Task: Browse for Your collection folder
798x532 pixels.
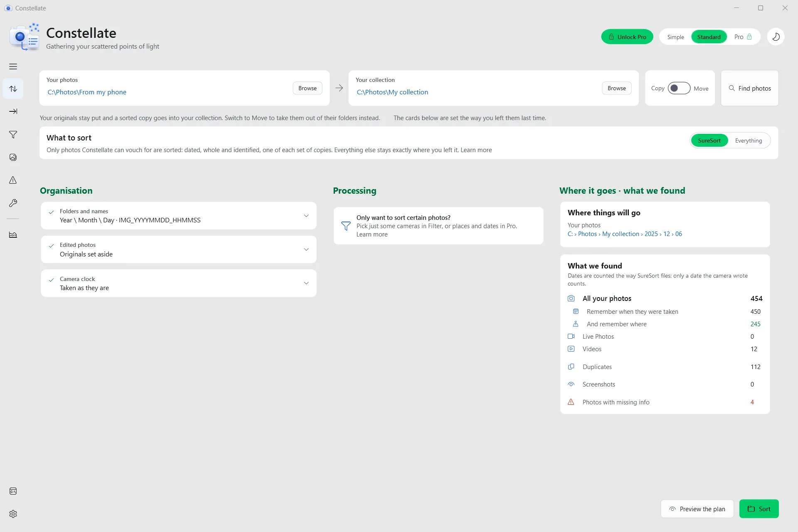Action: click(616, 88)
